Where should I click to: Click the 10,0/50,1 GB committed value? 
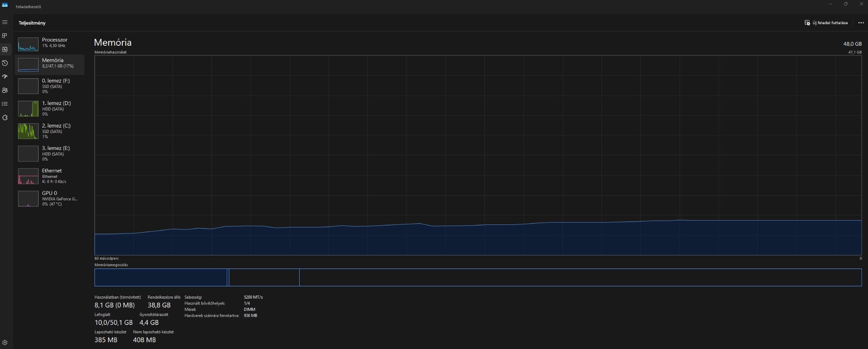tap(114, 322)
